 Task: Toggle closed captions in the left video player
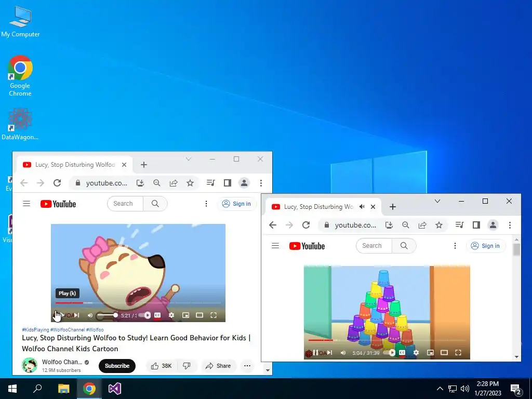(x=157, y=315)
